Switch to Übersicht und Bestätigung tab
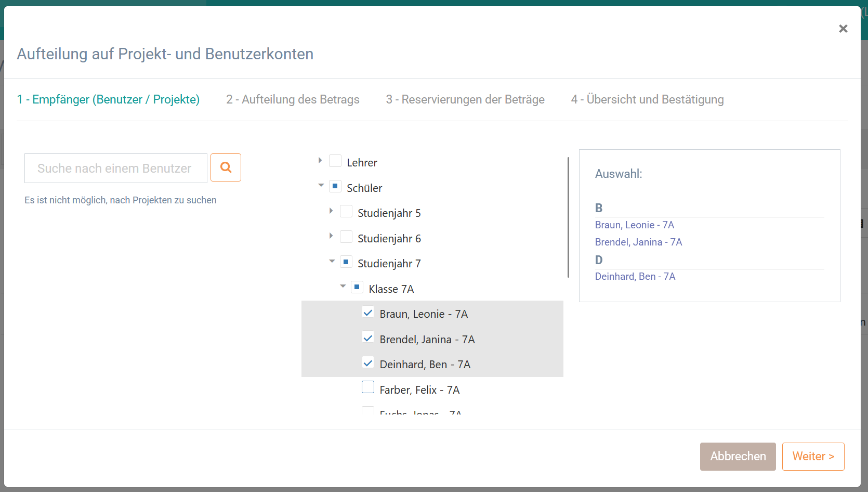The image size is (868, 492). click(647, 99)
